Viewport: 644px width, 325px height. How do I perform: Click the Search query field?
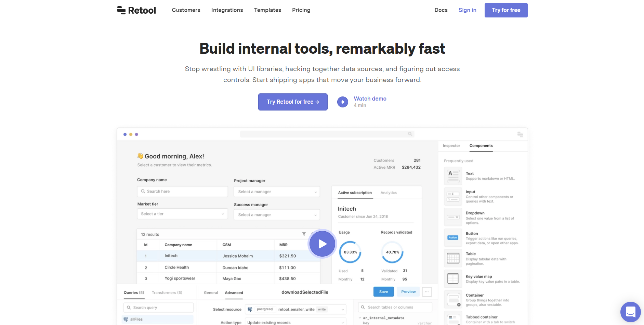(x=158, y=308)
